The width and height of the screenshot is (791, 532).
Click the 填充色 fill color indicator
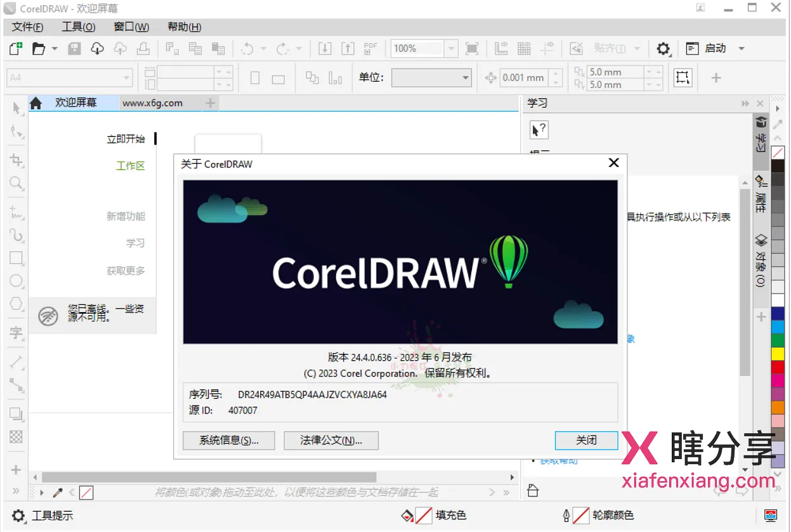423,516
